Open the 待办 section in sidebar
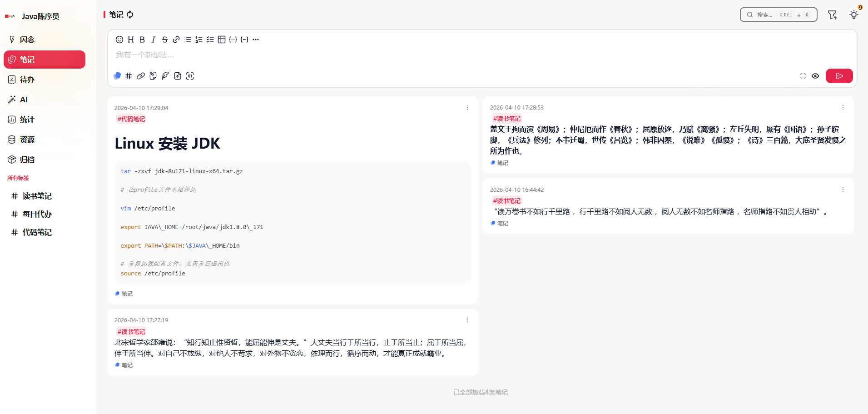868x414 pixels. point(27,80)
